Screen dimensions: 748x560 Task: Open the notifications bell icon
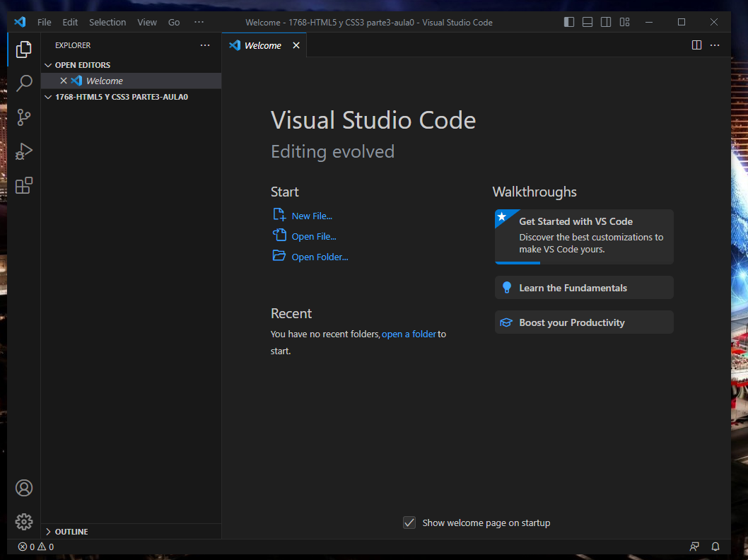pyautogui.click(x=715, y=547)
